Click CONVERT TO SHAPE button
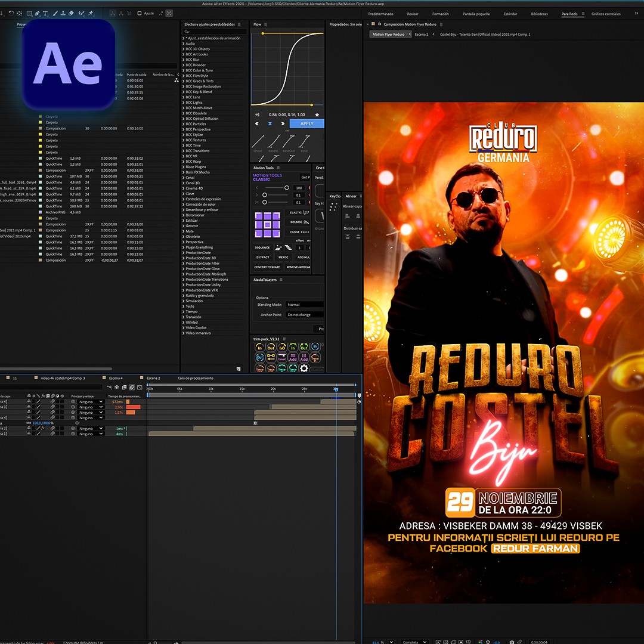Image resolution: width=644 pixels, height=644 pixels. click(x=267, y=267)
